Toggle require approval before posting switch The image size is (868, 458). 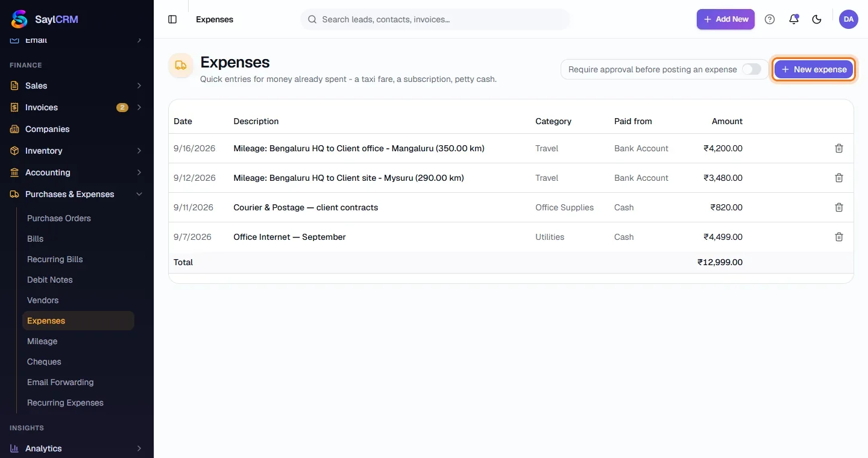click(751, 69)
